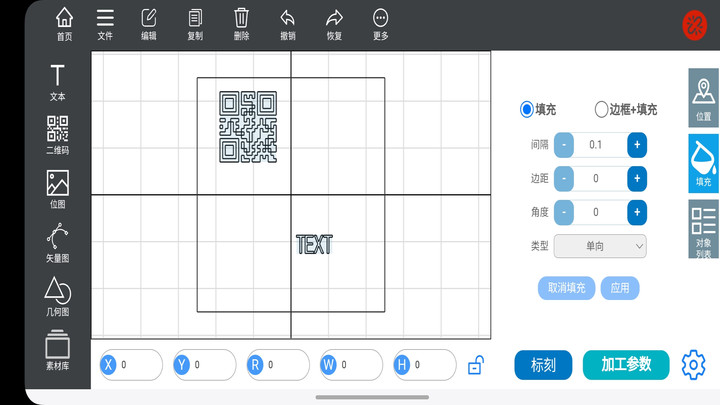Image resolution: width=720 pixels, height=405 pixels.
Task: Open the 更多 more options icon
Action: (x=381, y=24)
